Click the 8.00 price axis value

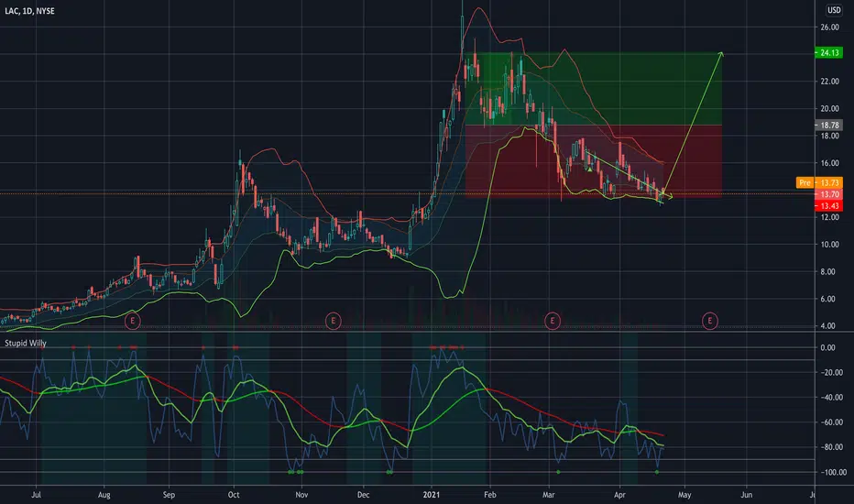[x=827, y=272]
